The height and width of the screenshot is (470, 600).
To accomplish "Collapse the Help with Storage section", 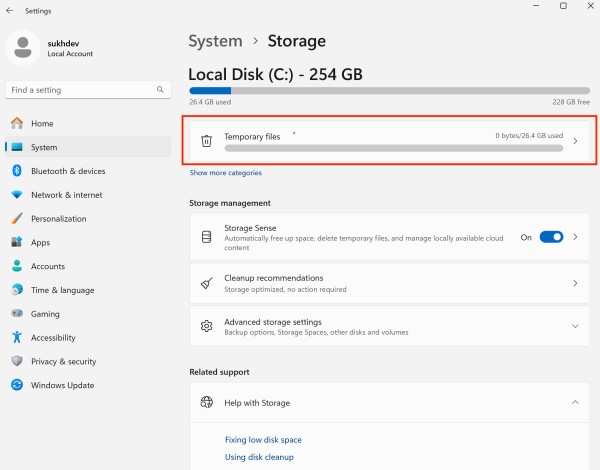I will [x=574, y=402].
